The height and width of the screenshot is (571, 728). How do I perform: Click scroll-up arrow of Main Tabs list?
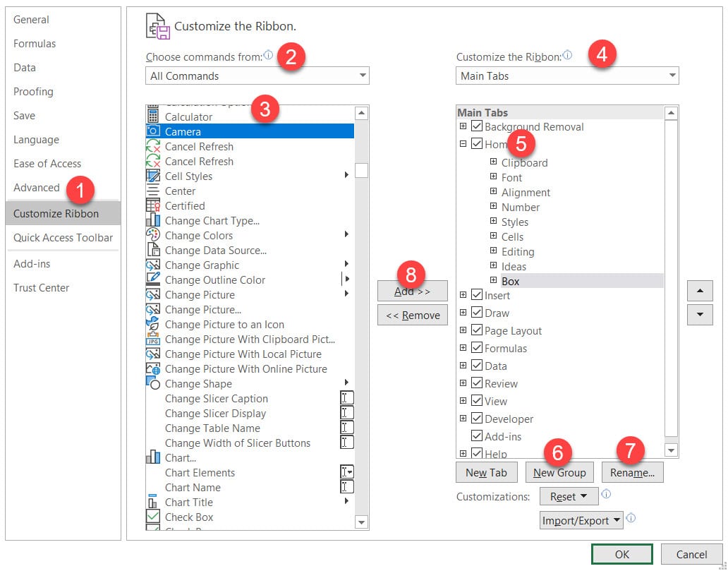coord(671,113)
